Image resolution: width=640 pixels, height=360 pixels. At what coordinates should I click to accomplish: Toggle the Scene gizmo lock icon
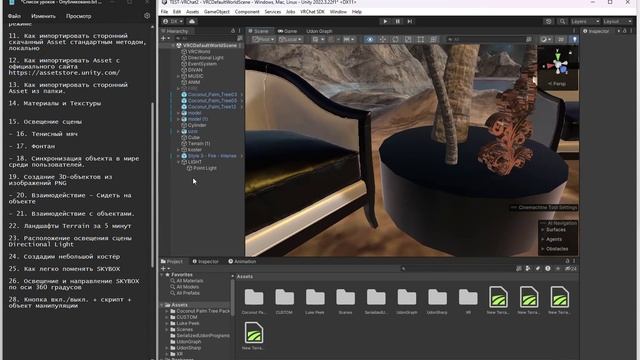click(570, 52)
